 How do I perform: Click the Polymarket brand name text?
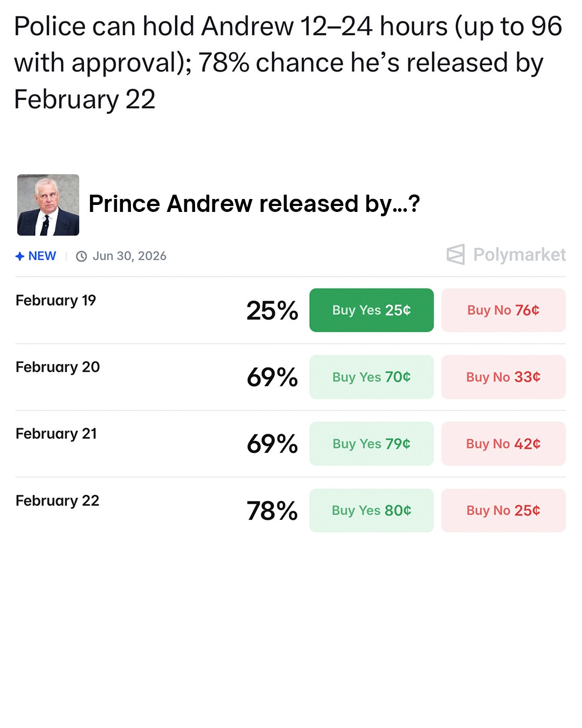pos(519,255)
